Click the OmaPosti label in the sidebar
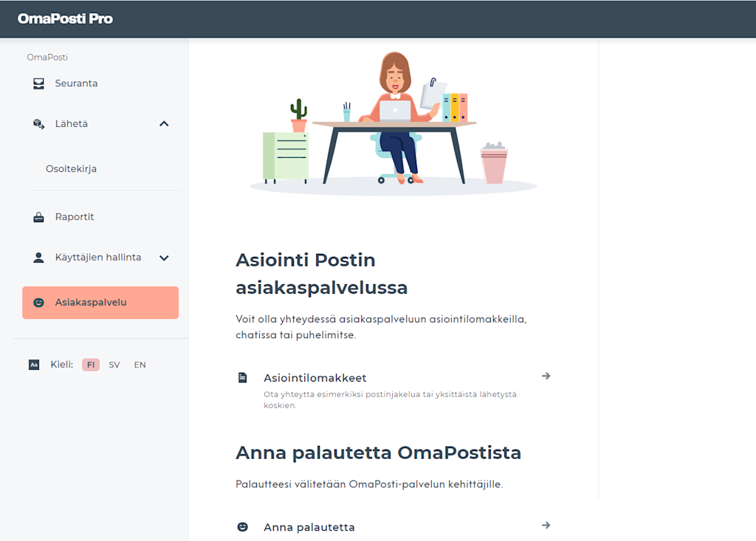Viewport: 756px width, 541px height. pos(47,58)
